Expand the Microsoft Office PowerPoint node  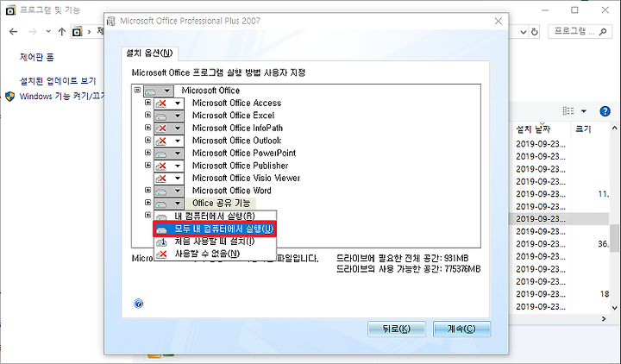pos(148,153)
